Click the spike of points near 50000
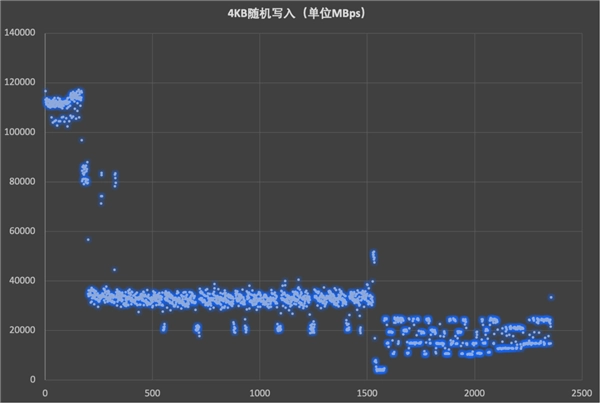Image resolution: width=600 pixels, height=403 pixels. [373, 256]
